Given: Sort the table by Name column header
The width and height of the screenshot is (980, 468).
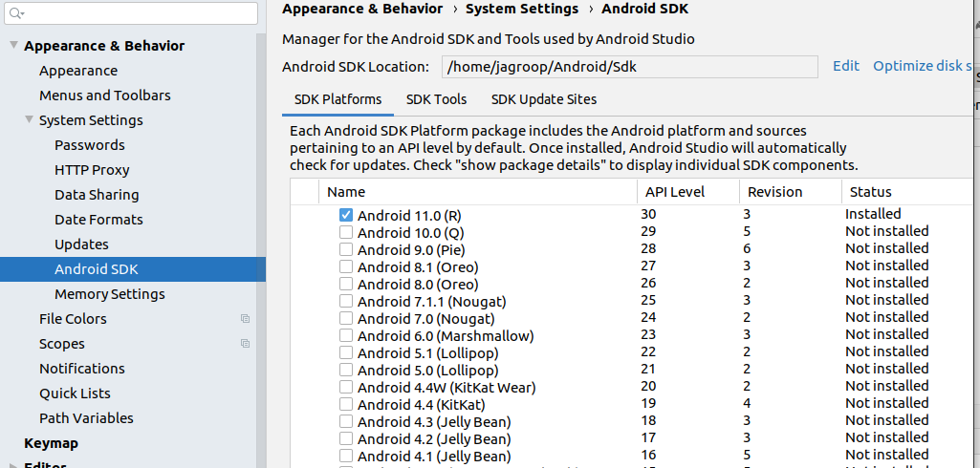Looking at the screenshot, I should (x=478, y=192).
